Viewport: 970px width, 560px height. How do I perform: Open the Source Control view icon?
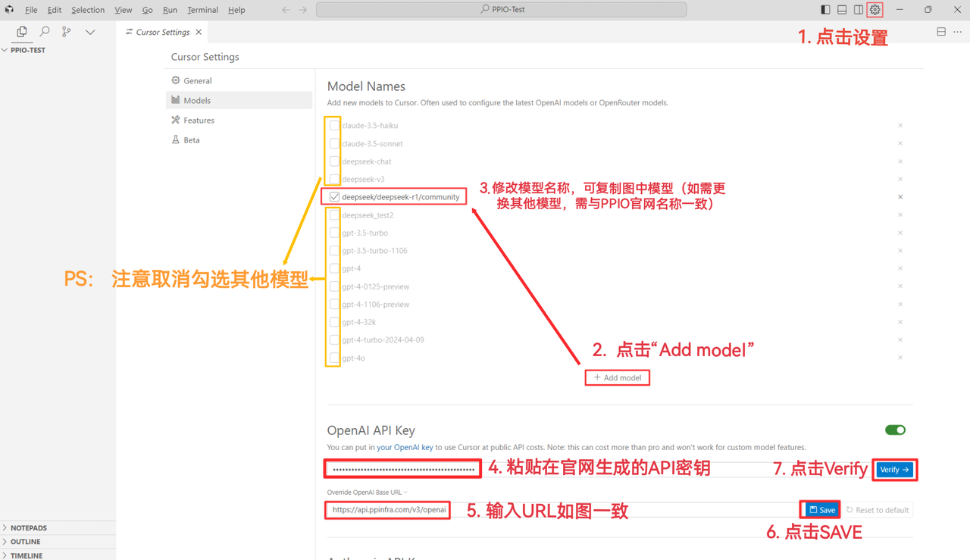pyautogui.click(x=67, y=32)
